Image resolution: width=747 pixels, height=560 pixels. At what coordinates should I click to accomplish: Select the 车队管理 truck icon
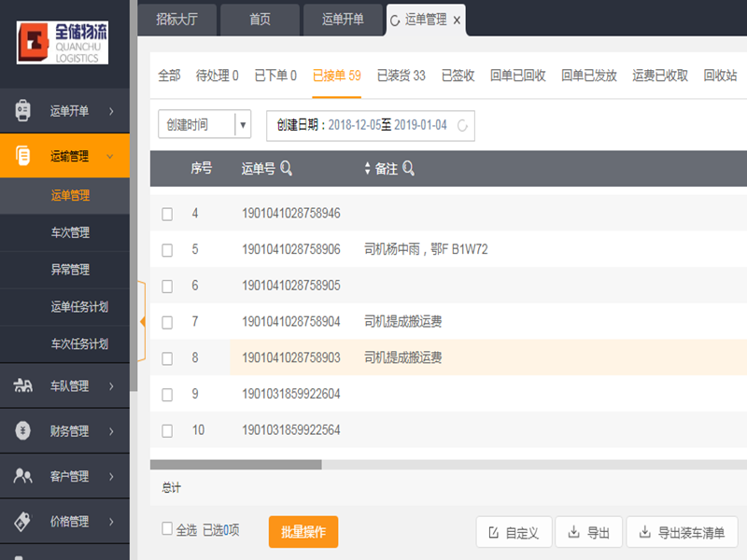click(21, 385)
